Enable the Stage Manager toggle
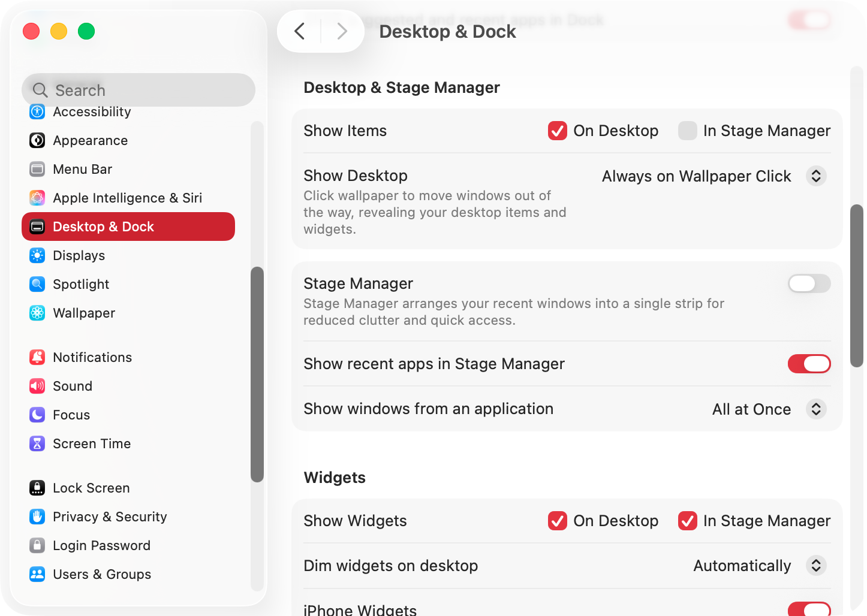The width and height of the screenshot is (867, 616). [x=809, y=283]
